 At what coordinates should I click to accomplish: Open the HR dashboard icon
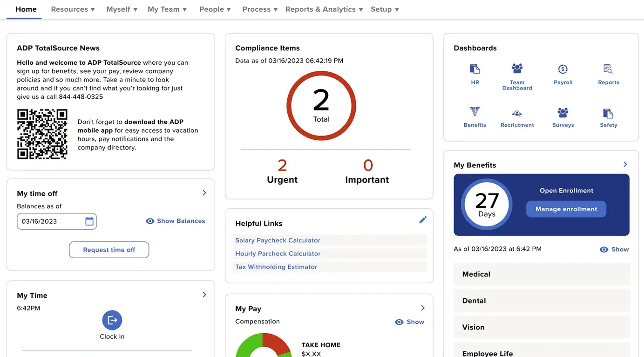pyautogui.click(x=475, y=69)
